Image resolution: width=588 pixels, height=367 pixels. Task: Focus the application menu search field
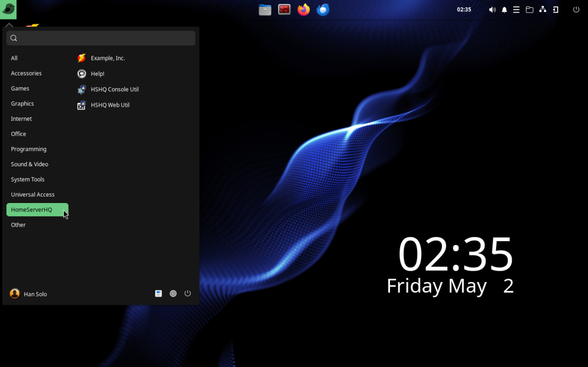[x=104, y=38]
